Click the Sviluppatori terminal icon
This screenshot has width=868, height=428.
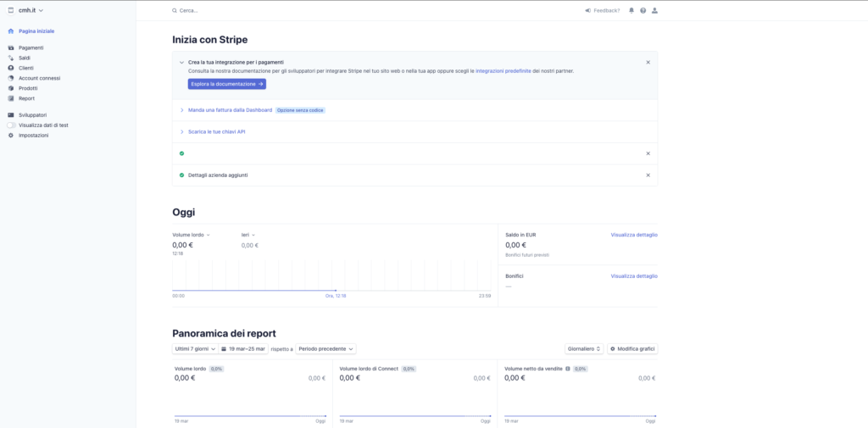(10, 115)
